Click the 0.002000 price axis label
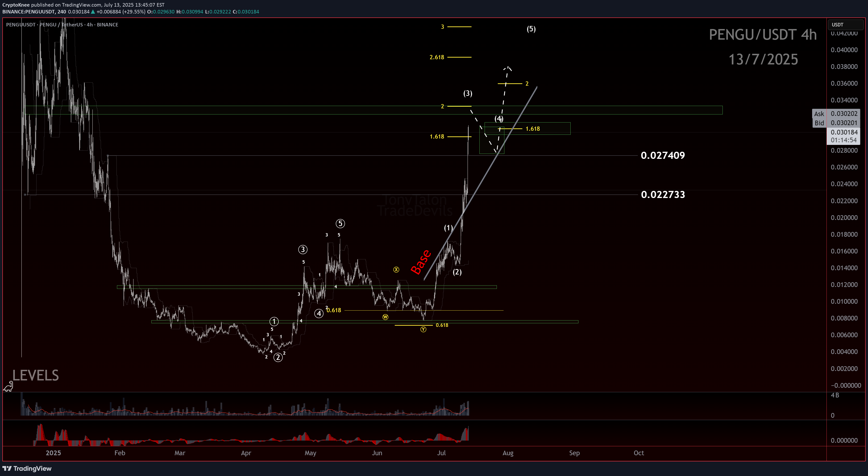The width and height of the screenshot is (868, 476). point(844,368)
